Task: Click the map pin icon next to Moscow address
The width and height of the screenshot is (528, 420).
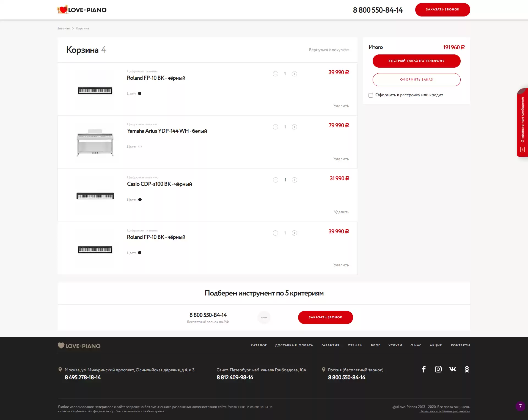Action: pyautogui.click(x=60, y=370)
